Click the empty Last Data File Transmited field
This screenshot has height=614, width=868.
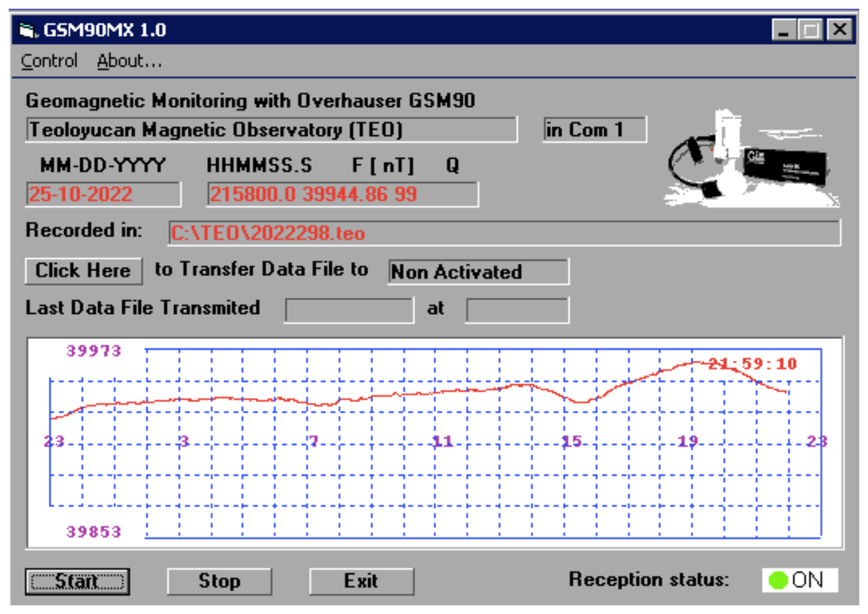[349, 310]
